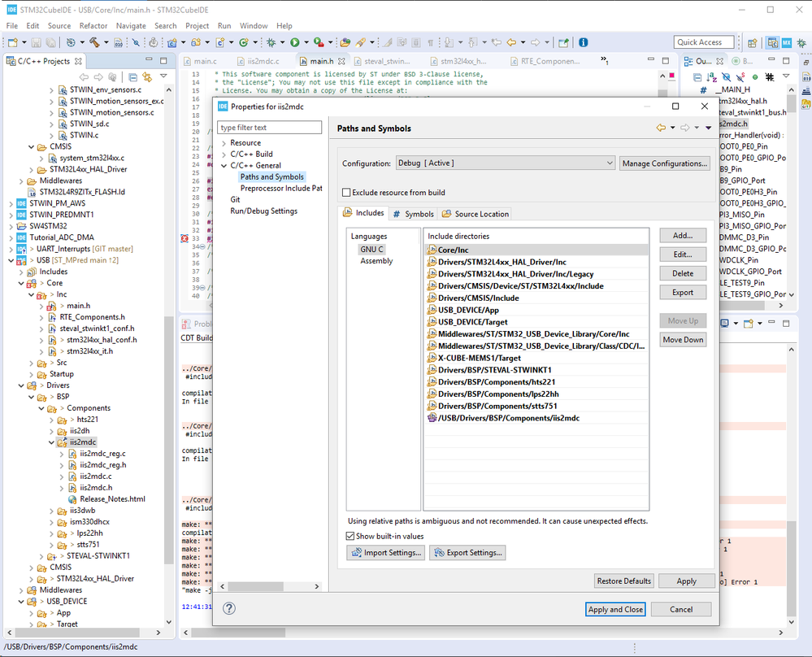The width and height of the screenshot is (812, 657).
Task: Select Assembly in the Languages list
Action: point(376,261)
